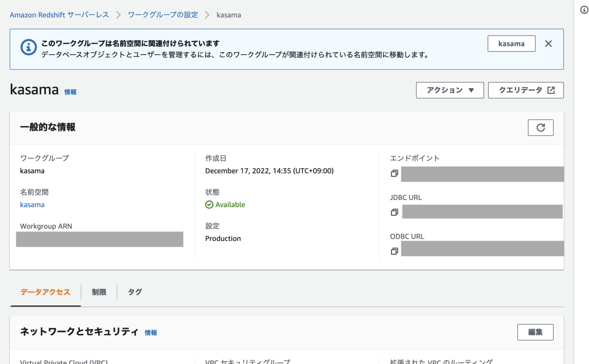This screenshot has width=589, height=364.
Task: Click the kasama button in the banner
Action: pos(512,43)
